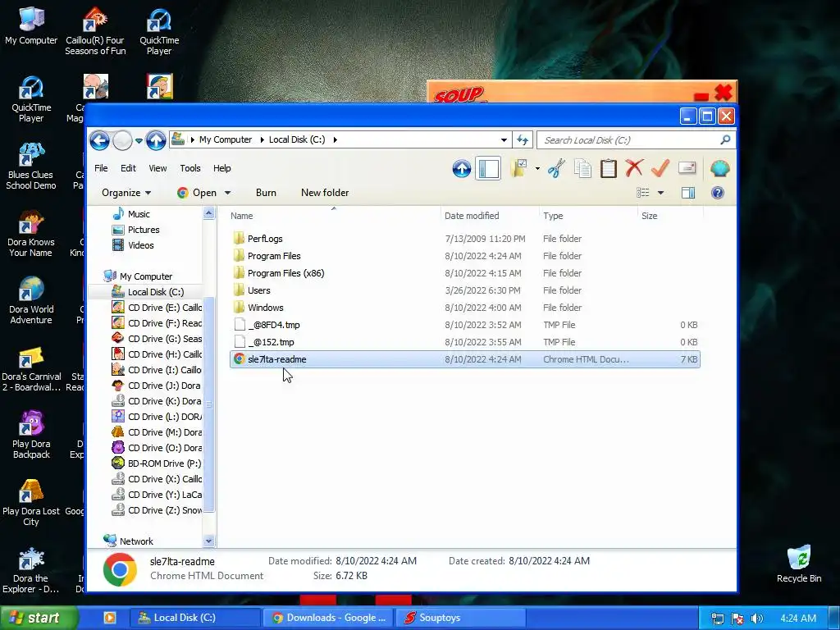Select the _@8FD4.tmp file
The width and height of the screenshot is (840, 630).
pyautogui.click(x=464, y=325)
